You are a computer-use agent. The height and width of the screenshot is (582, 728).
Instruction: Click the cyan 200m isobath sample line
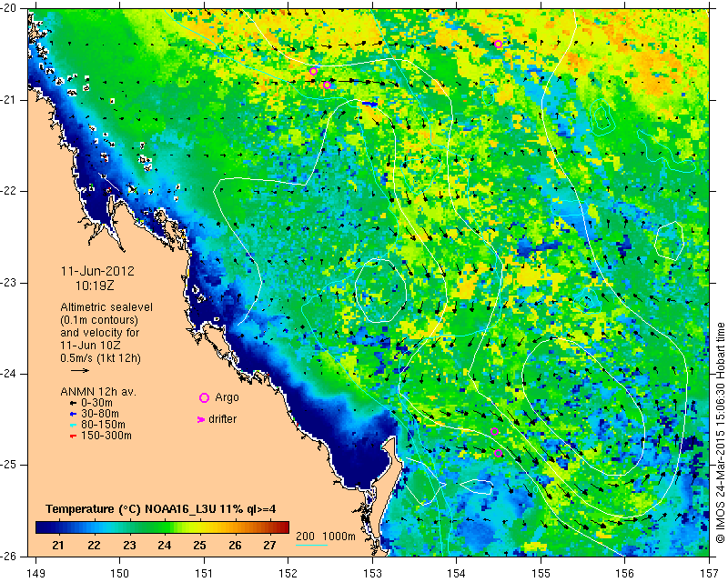pyautogui.click(x=311, y=545)
